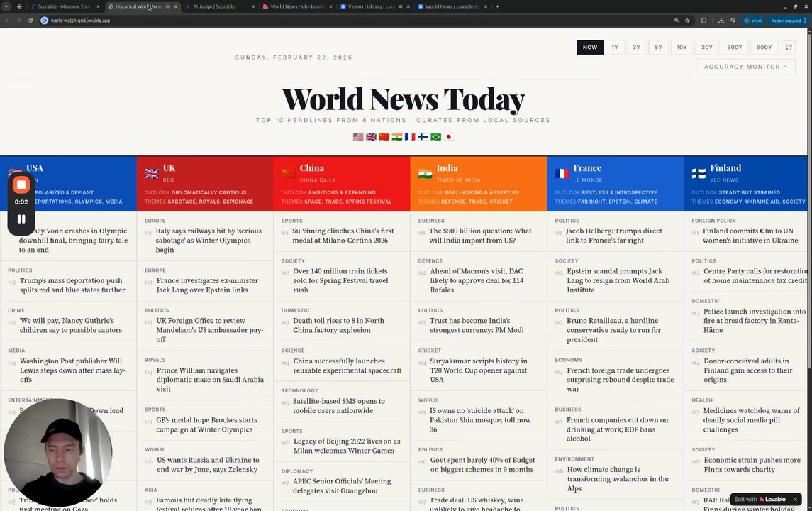
Task: Click the zoom magnifier icon in address bar
Action: click(x=677, y=21)
